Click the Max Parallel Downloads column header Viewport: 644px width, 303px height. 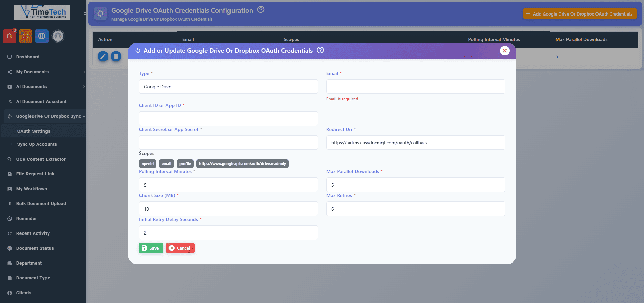click(581, 39)
